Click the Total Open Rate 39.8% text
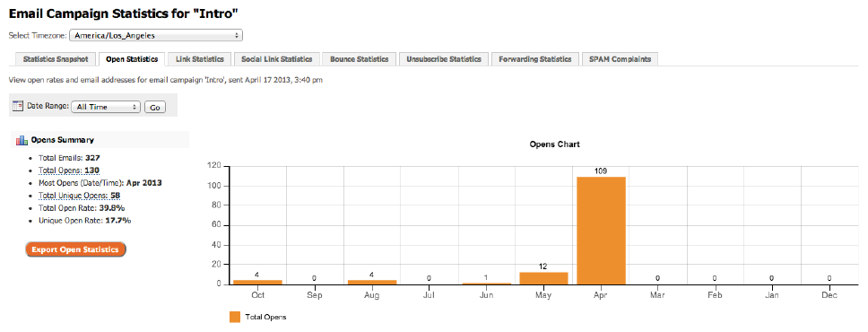868x332 pixels. [x=82, y=208]
